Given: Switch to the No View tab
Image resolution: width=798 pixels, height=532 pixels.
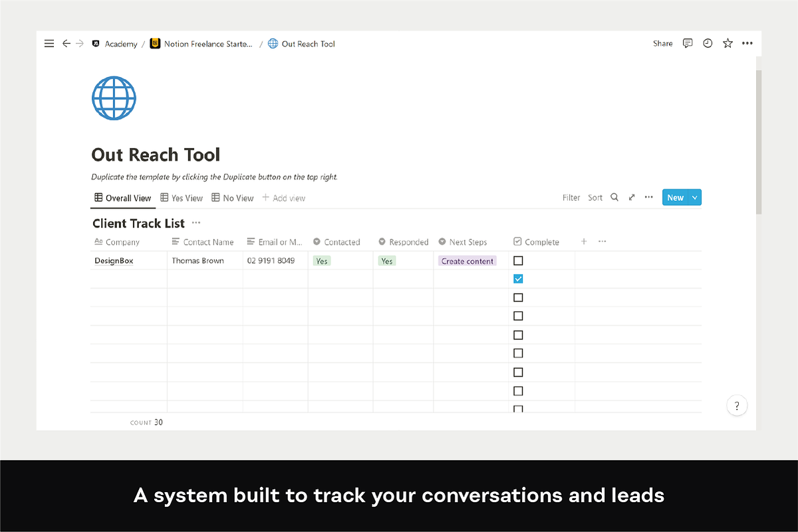Looking at the screenshot, I should (x=233, y=198).
